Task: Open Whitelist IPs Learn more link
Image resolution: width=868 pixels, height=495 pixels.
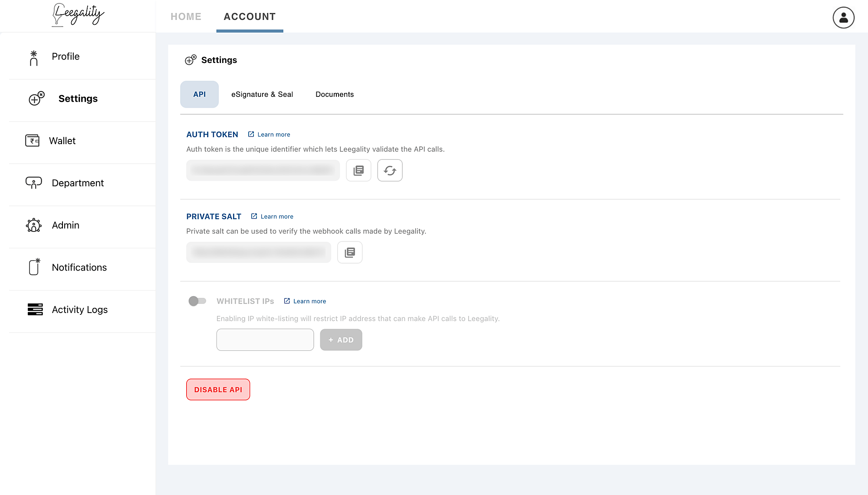Action: (309, 301)
